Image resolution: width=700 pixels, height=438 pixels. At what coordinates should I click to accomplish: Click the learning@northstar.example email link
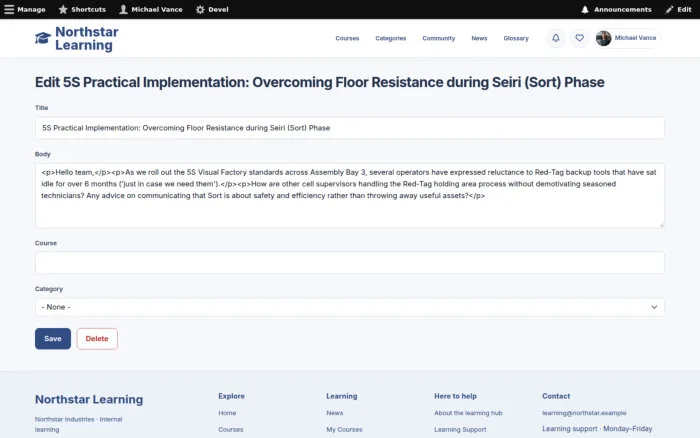(x=584, y=413)
